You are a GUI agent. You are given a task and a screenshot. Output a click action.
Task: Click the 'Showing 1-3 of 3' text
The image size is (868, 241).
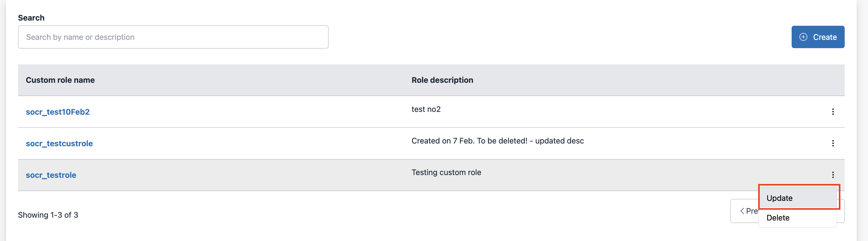(48, 215)
